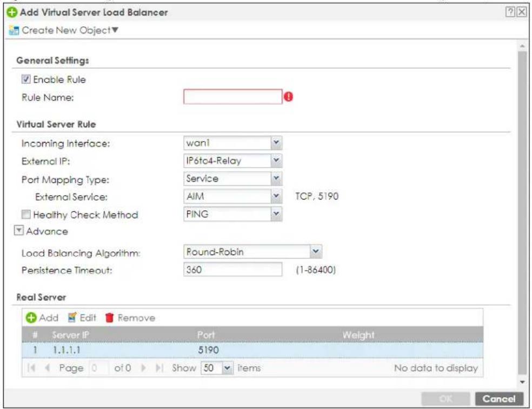Click the Persistence Timeout field

coord(232,270)
